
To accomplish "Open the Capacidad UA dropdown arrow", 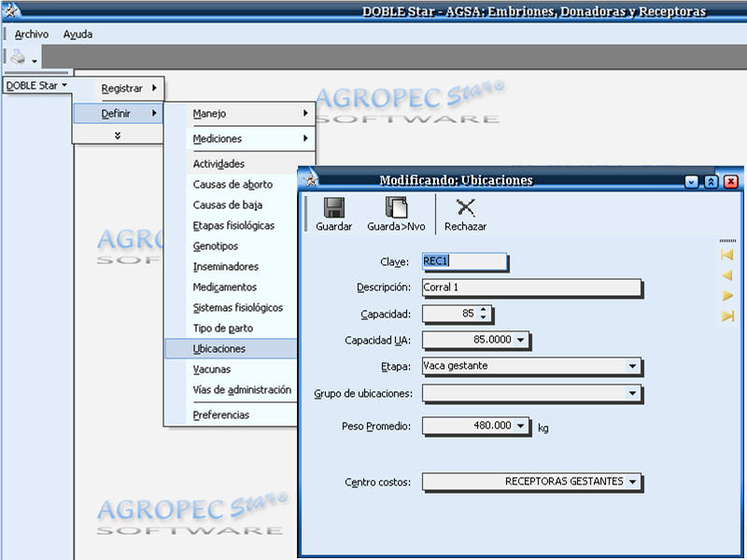I will [521, 340].
